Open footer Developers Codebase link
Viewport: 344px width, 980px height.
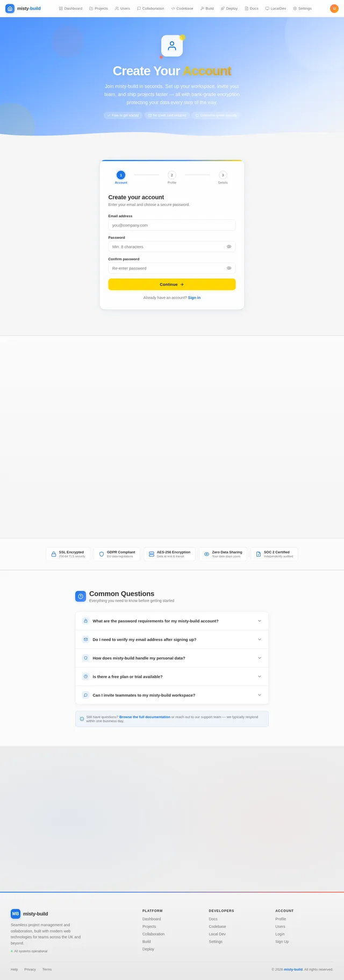218,926
